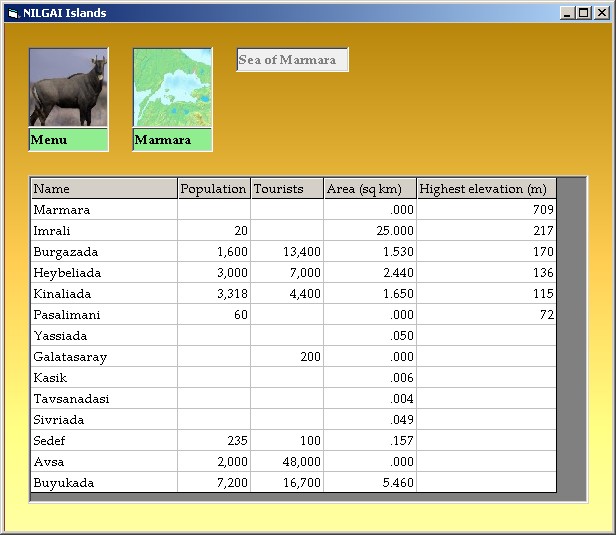Sort by the Name column header

click(104, 189)
